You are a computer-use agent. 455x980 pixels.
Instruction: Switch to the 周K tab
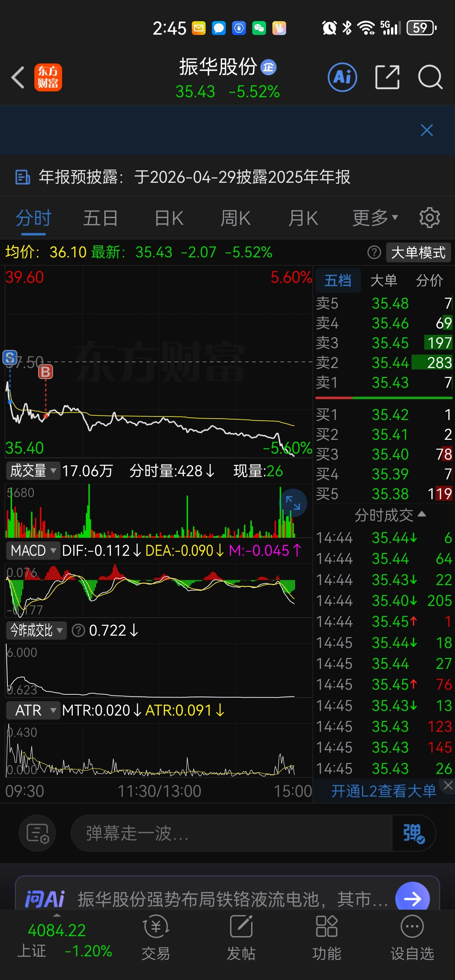point(235,218)
